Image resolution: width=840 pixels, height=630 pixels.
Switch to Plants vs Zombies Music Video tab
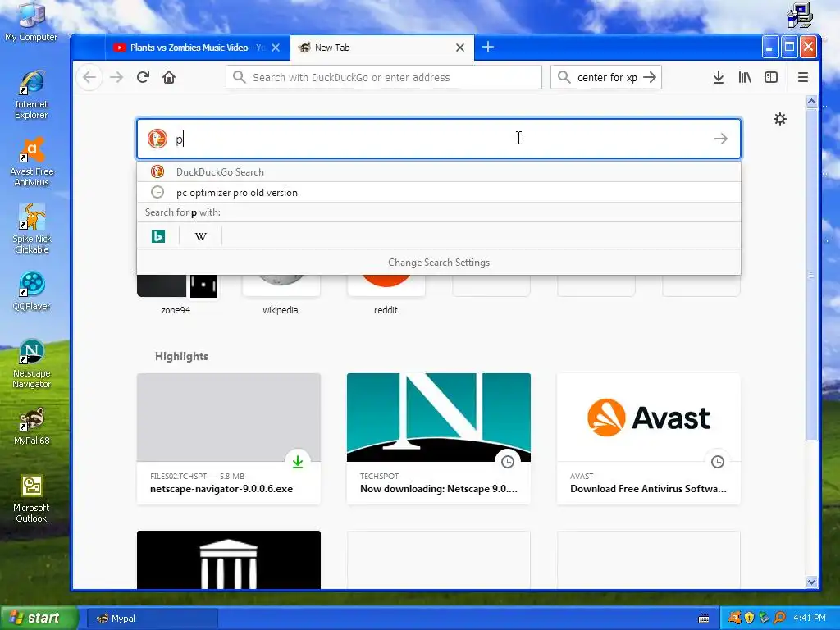197,48
